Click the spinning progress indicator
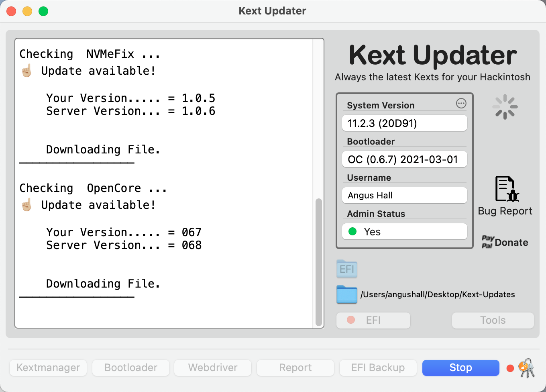The height and width of the screenshot is (392, 546). [505, 107]
